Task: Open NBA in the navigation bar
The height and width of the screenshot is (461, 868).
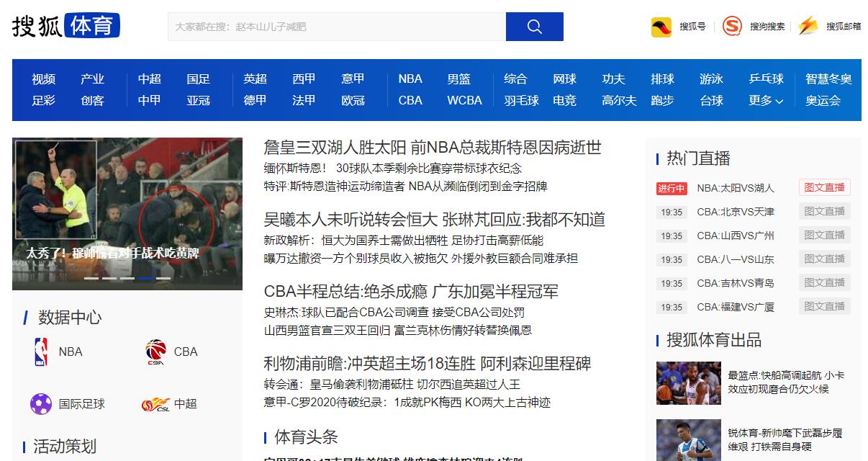Action: (x=410, y=79)
